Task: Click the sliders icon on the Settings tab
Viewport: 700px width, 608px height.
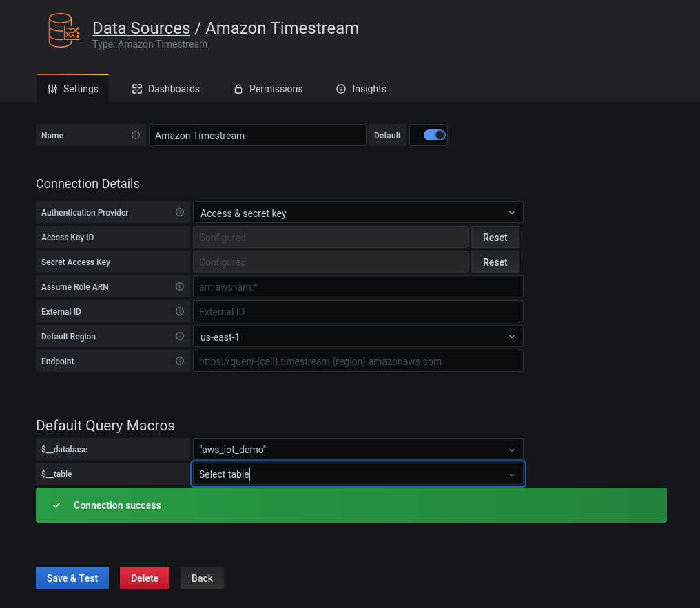Action: pos(52,89)
